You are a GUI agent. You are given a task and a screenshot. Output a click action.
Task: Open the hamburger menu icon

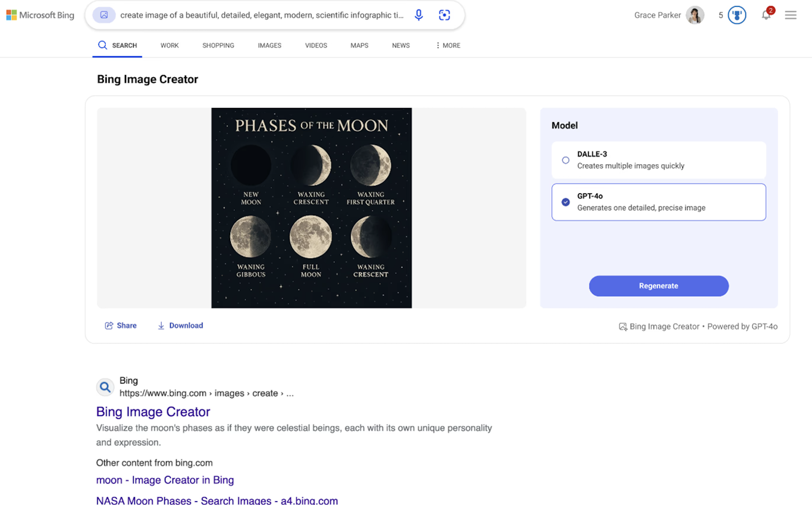pos(791,15)
